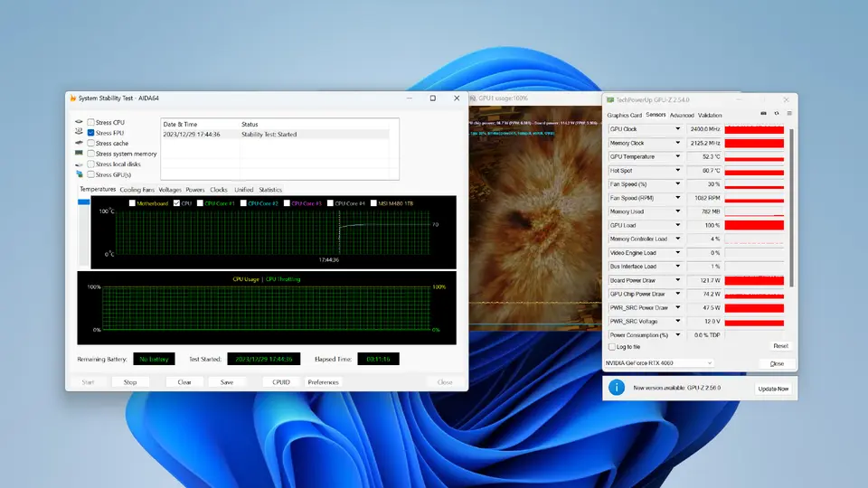Switch to the Clocks tab

coord(219,189)
